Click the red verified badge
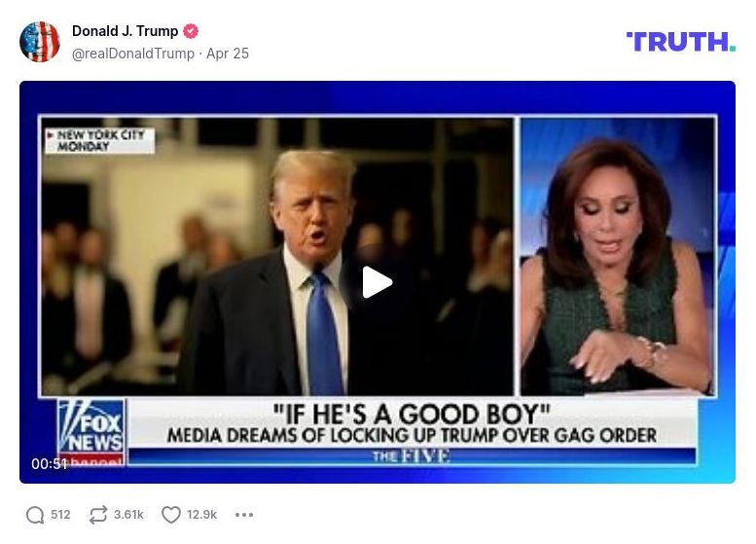This screenshot has height=544, width=756. (x=191, y=31)
